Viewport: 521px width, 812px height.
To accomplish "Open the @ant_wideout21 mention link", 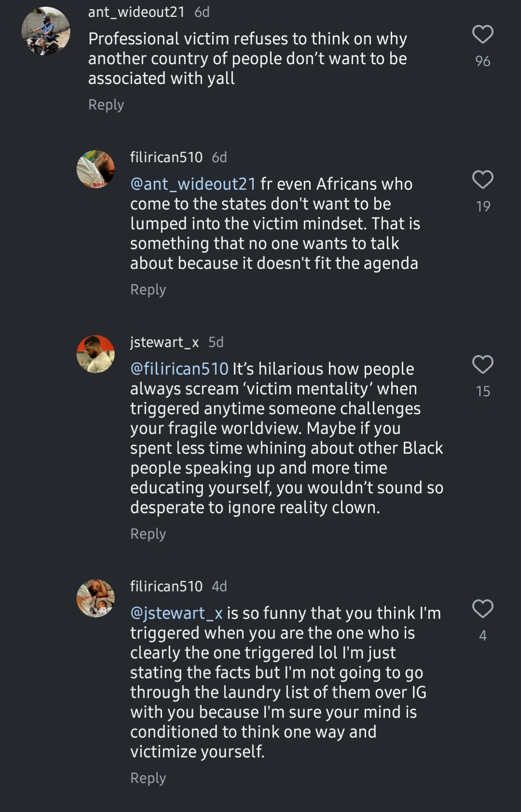I will (193, 184).
